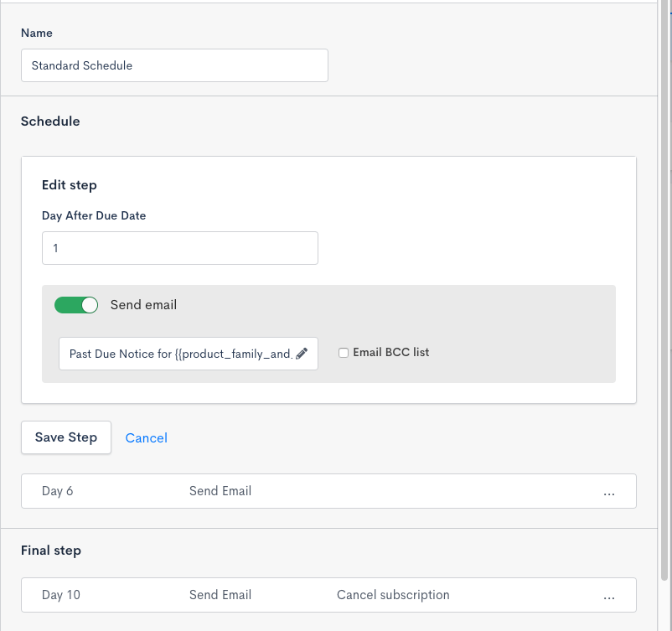Image resolution: width=672 pixels, height=631 pixels.
Task: Click Send Email text in the Day 10 row
Action: coord(220,595)
